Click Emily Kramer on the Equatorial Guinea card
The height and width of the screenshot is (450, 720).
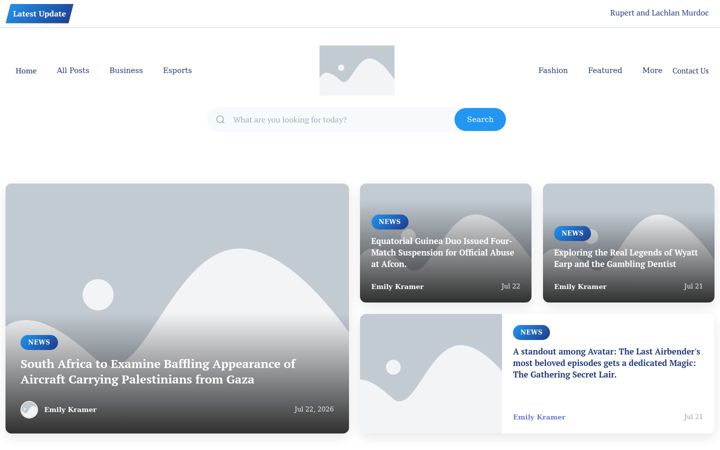397,287
